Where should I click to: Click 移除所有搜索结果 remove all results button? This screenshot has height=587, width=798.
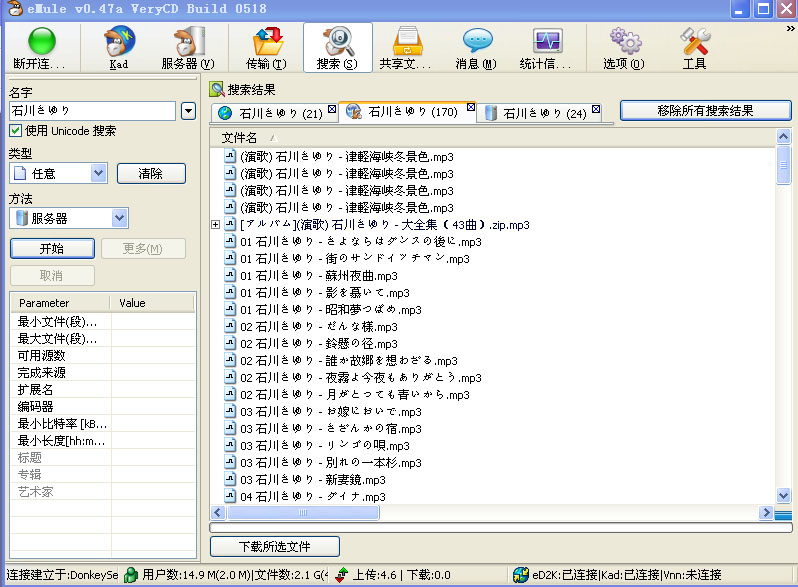coord(705,110)
